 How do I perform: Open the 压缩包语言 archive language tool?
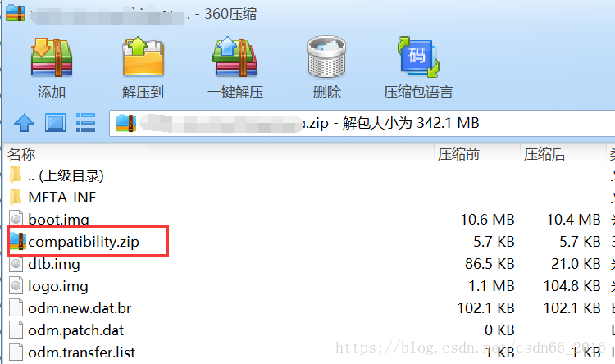[418, 57]
